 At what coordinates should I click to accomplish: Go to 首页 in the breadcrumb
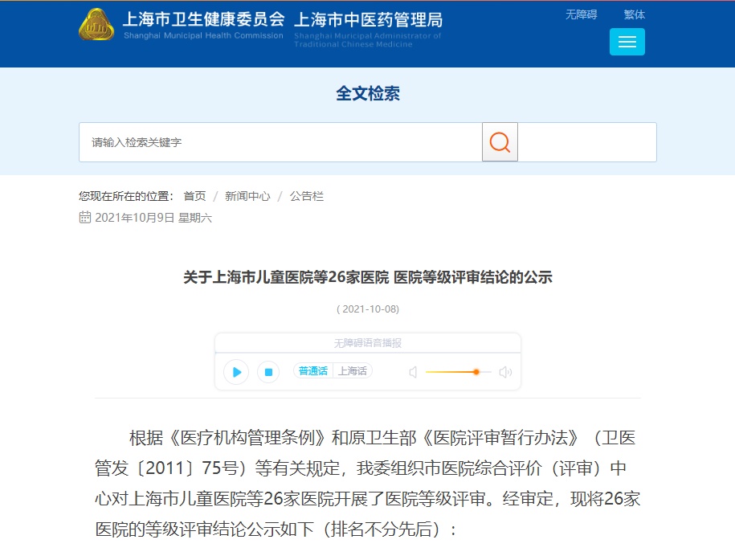click(x=194, y=196)
